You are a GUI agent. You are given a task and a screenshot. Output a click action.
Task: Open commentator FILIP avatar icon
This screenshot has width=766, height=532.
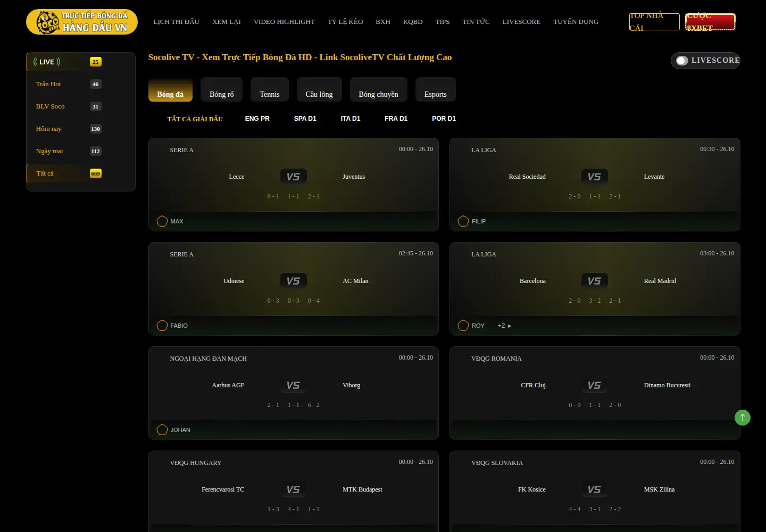pyautogui.click(x=463, y=221)
